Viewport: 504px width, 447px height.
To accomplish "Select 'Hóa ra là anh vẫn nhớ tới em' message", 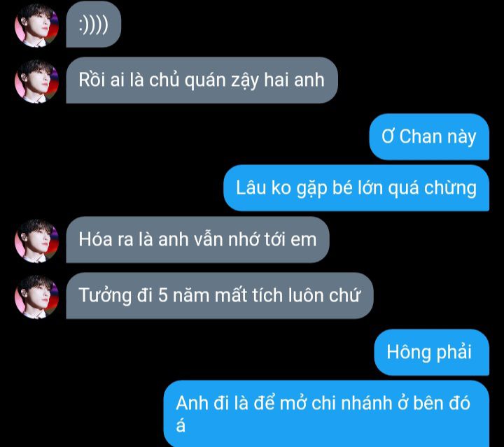I will coord(197,239).
